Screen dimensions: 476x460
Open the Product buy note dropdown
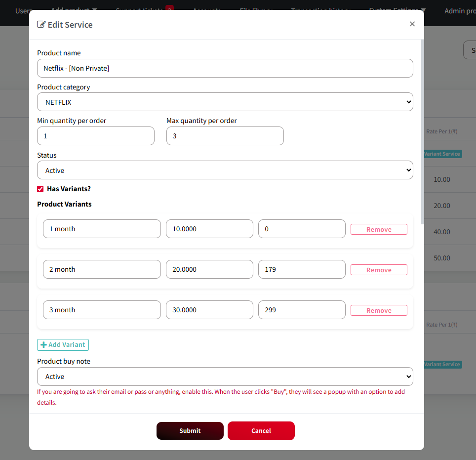225,376
